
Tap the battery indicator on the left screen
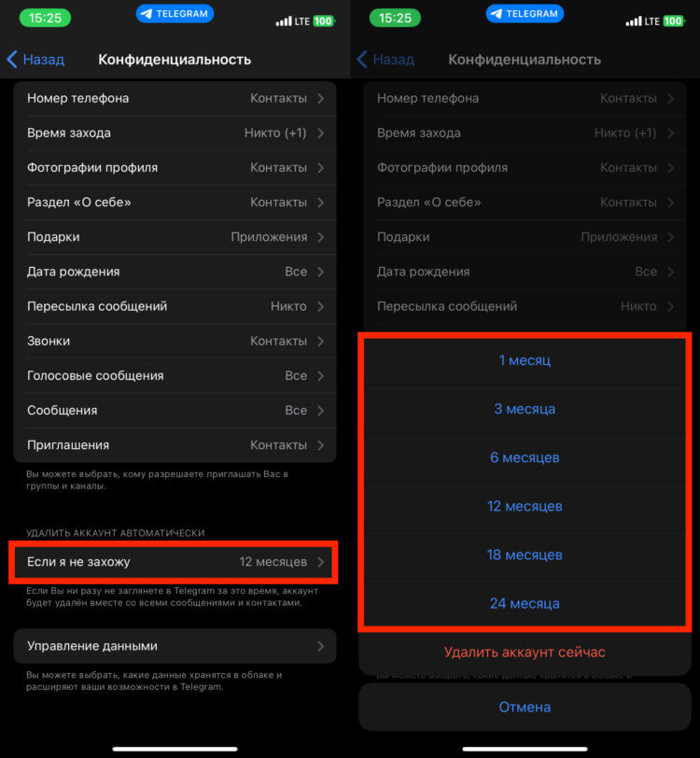click(324, 21)
